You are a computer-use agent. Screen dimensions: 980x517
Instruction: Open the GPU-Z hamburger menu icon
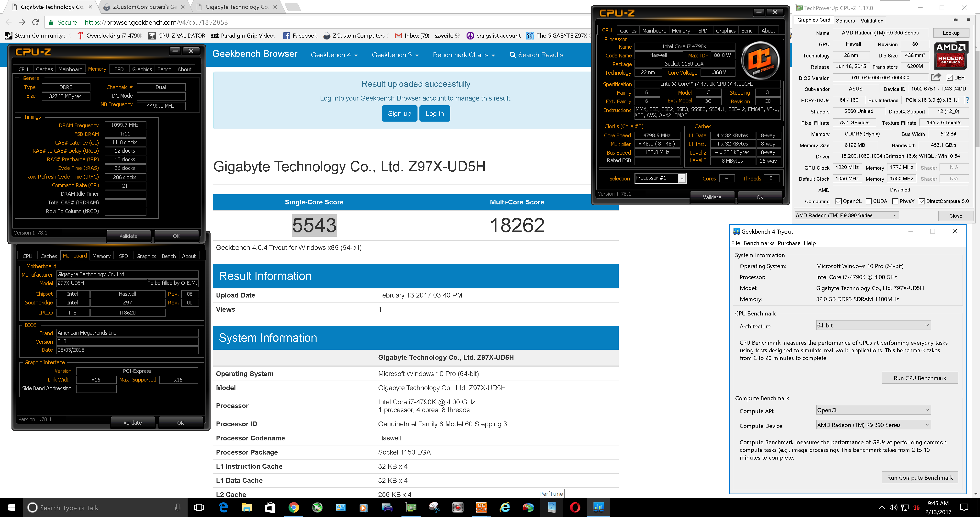tap(969, 20)
